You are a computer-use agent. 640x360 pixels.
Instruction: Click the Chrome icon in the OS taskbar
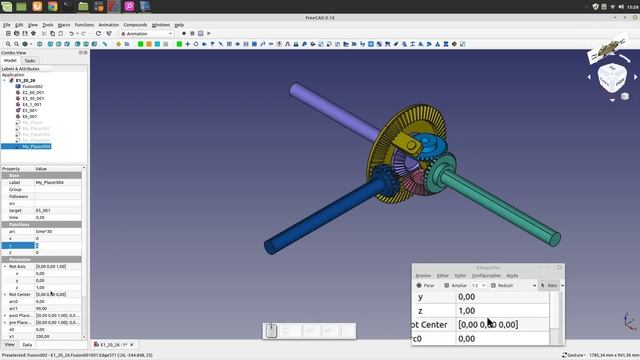(53, 6)
